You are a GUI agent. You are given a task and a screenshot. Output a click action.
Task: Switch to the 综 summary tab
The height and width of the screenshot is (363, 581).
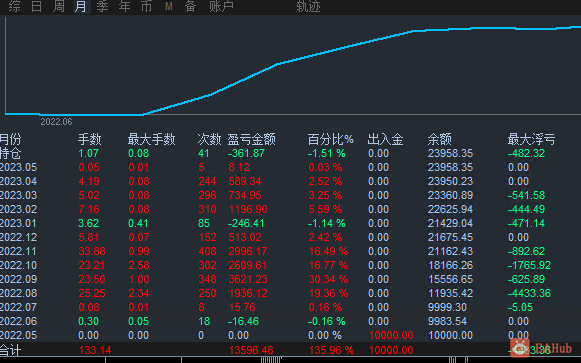point(14,6)
